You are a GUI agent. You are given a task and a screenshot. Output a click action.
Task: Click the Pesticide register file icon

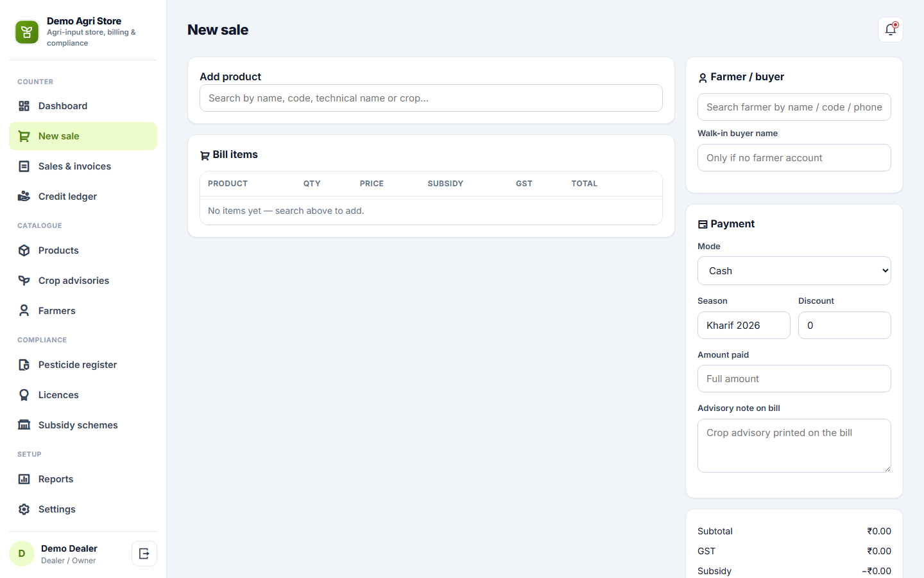(x=24, y=365)
